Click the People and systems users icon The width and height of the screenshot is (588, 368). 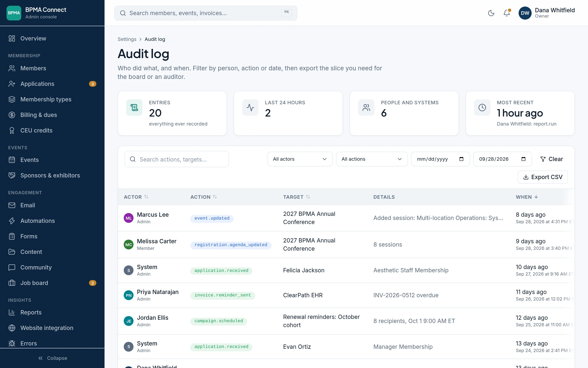[366, 108]
